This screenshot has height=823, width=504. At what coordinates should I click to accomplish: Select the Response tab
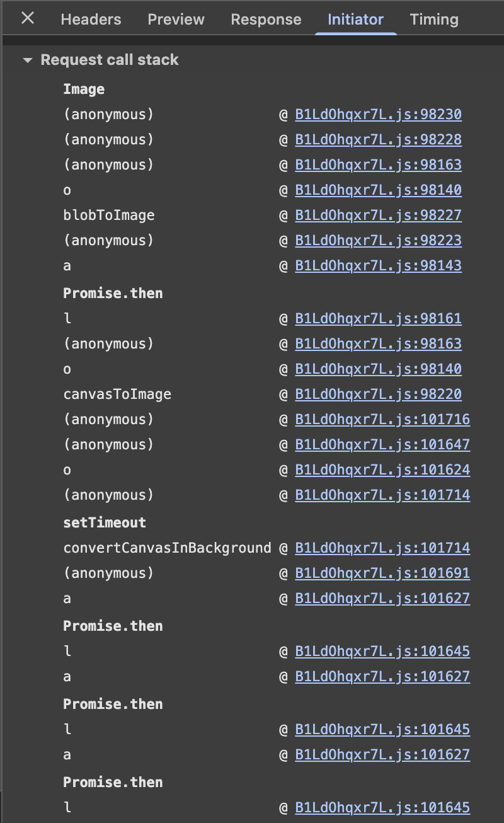(x=266, y=20)
